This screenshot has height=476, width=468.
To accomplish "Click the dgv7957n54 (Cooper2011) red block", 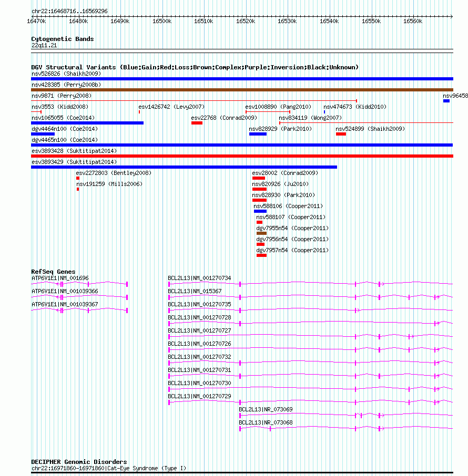I will 262,255.
